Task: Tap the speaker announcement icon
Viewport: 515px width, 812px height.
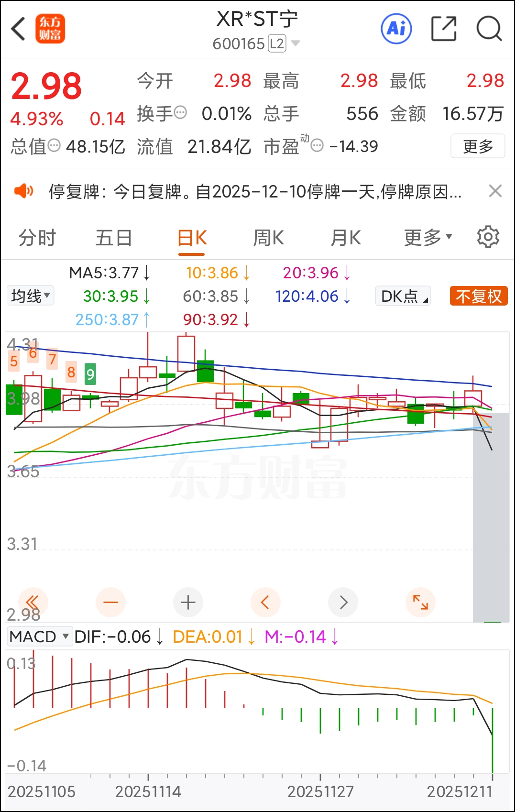Action: pos(23,191)
